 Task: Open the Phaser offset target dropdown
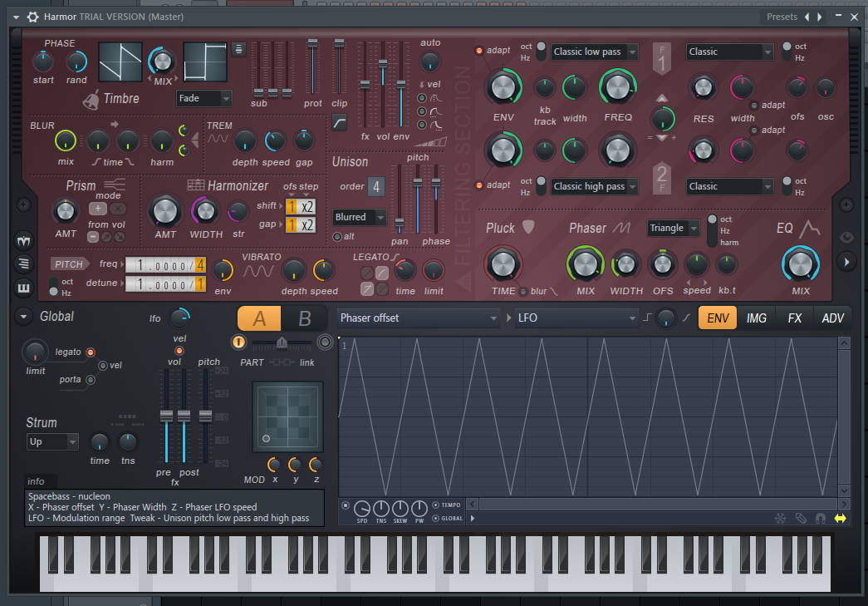tap(419, 318)
